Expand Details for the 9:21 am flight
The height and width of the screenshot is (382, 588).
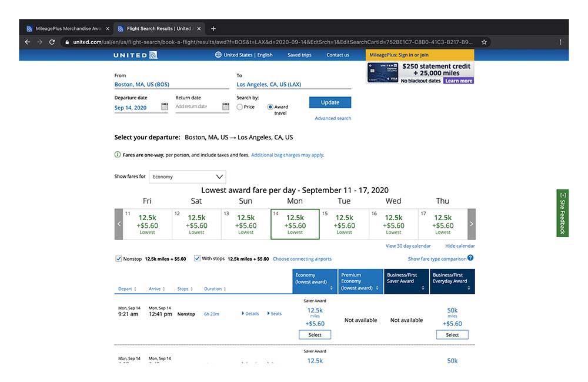pyautogui.click(x=249, y=314)
